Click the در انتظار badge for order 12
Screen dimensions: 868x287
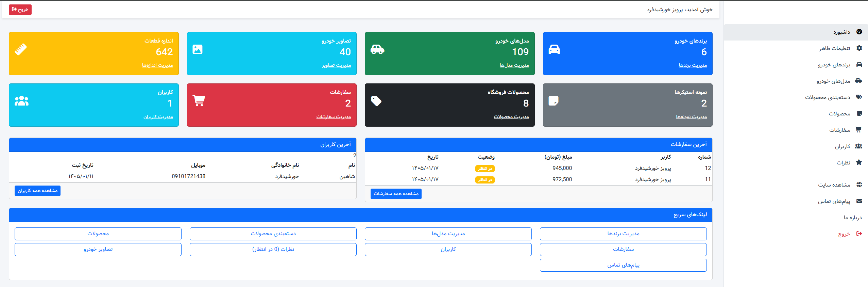(x=485, y=169)
